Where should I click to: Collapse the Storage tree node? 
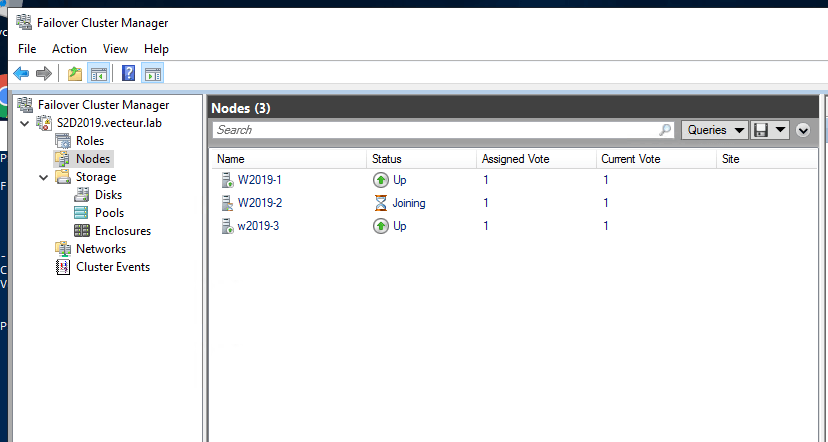click(43, 177)
